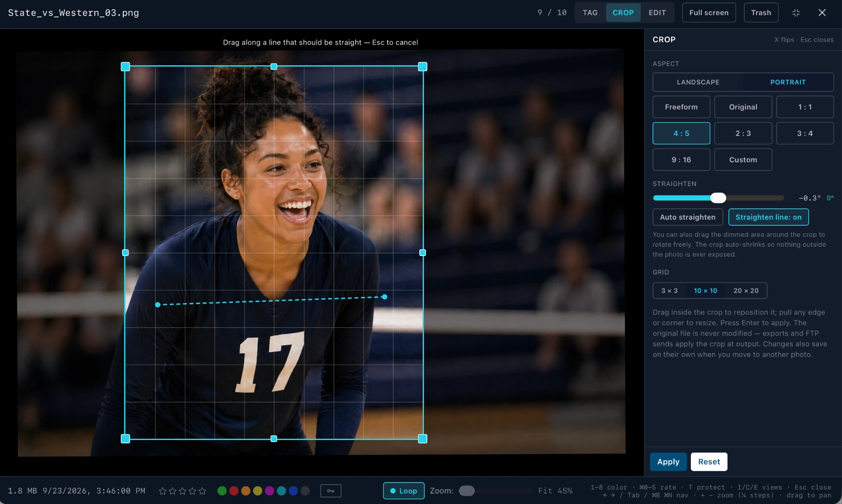
Task: Toggle the Loop button
Action: 403,491
